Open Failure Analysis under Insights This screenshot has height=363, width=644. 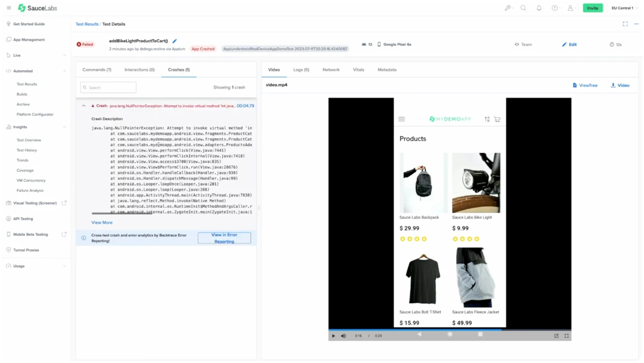point(30,191)
